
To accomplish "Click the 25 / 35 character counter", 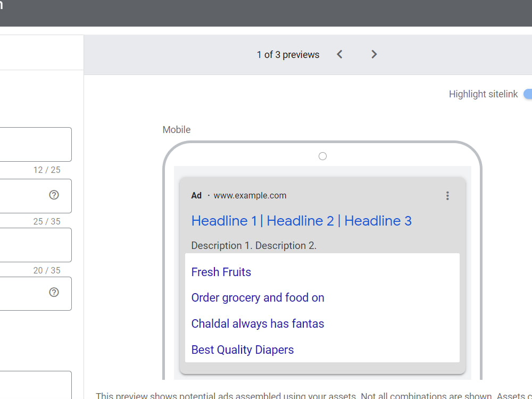I will pyautogui.click(x=47, y=221).
